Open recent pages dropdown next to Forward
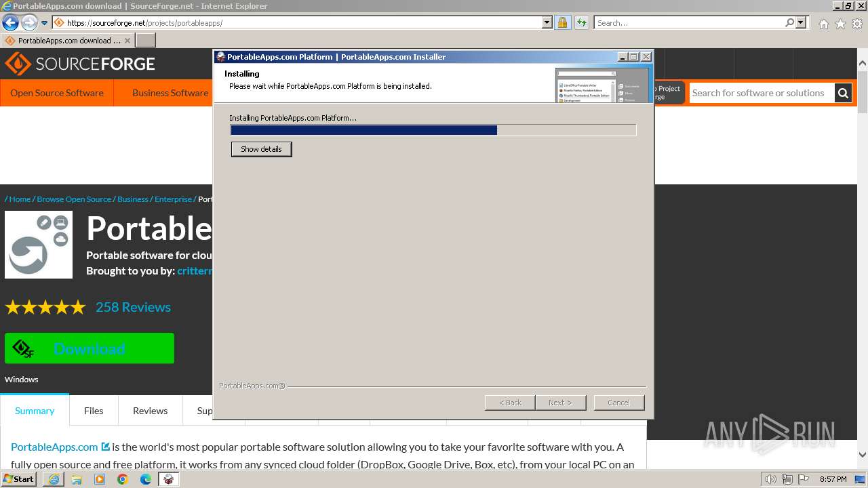Screen dimensions: 868x488 click(44, 23)
